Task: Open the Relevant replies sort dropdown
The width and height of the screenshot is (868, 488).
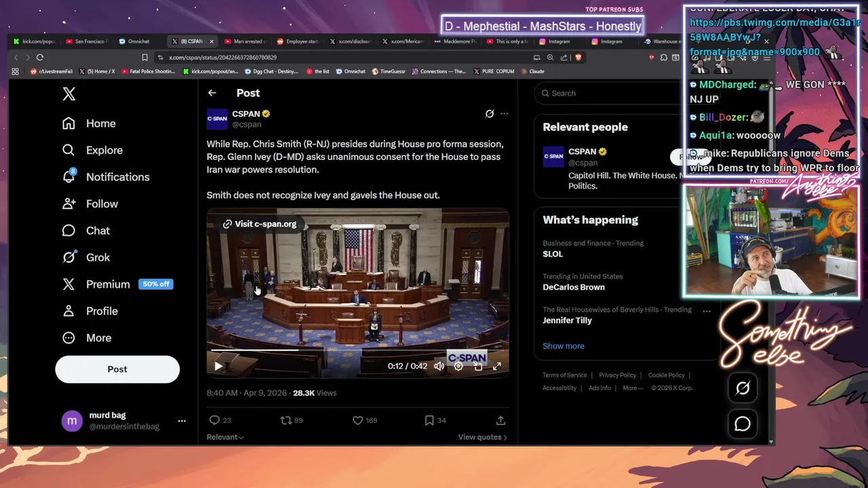Action: point(225,437)
